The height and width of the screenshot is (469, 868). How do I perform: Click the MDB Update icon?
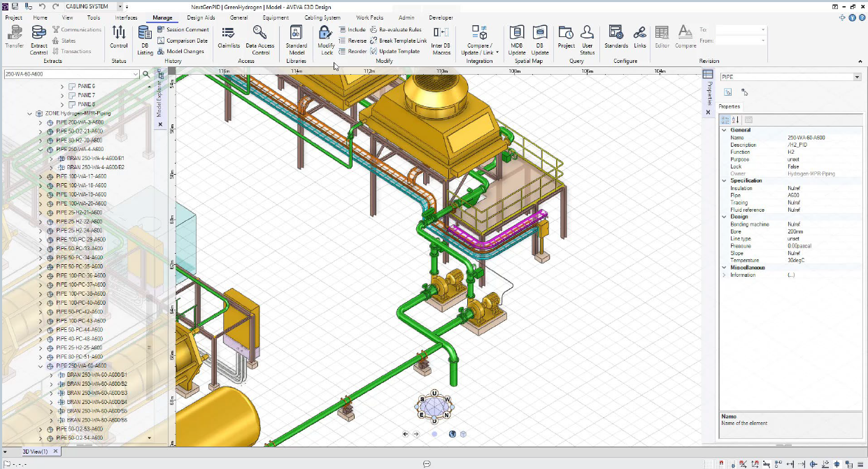point(517,33)
